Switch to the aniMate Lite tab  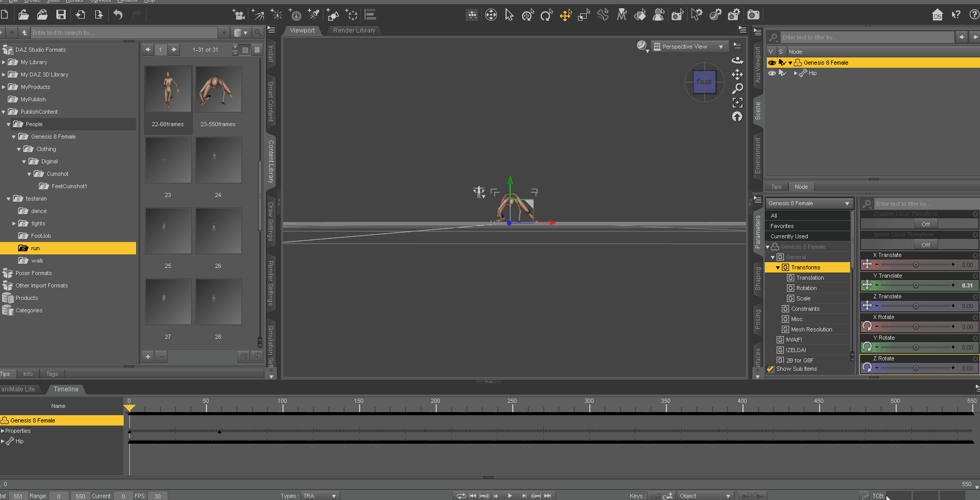click(x=19, y=389)
